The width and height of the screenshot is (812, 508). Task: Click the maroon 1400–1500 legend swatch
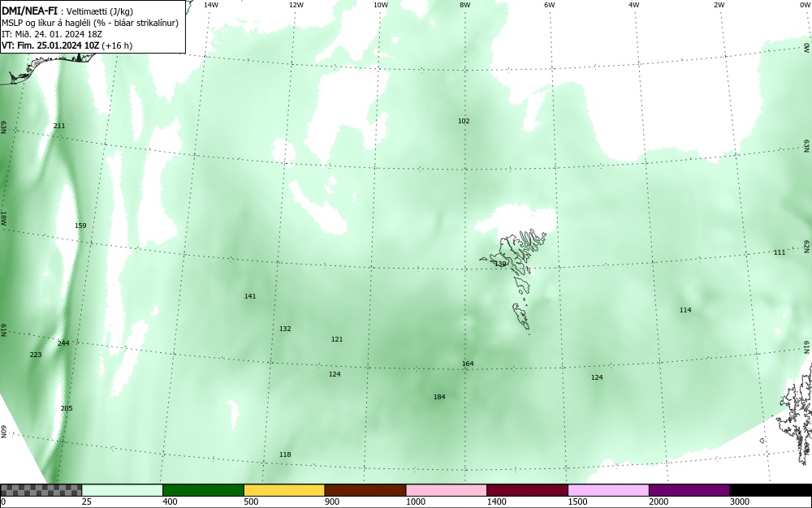527,490
